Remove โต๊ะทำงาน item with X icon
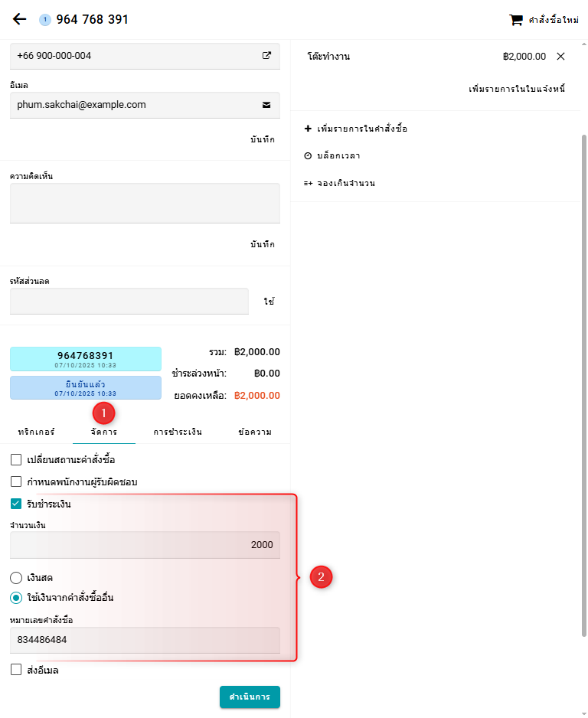 [560, 56]
